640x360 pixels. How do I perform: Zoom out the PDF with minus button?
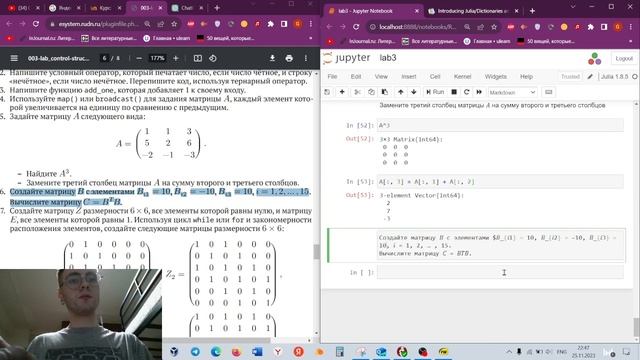pos(139,58)
